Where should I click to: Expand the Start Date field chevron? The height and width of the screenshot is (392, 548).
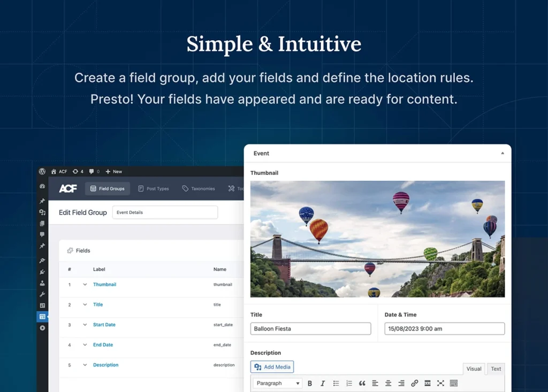85,325
